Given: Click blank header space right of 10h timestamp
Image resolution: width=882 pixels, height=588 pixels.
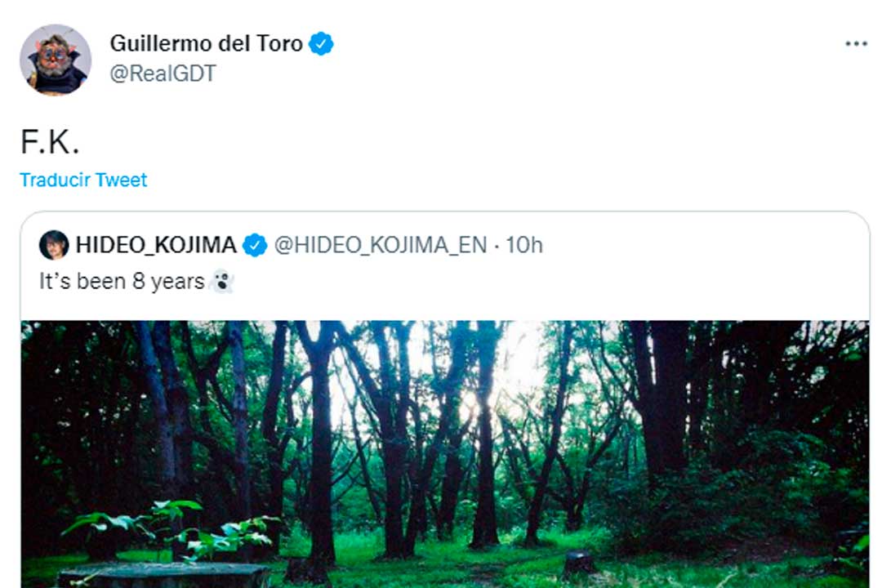Looking at the screenshot, I should 702,244.
